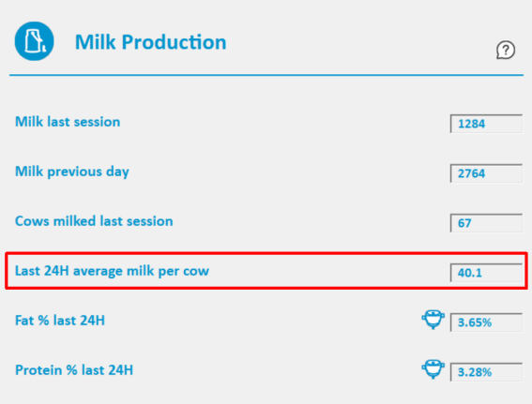Click the field showing 3.28%
Viewport: 532px width, 404px height.
(x=486, y=372)
